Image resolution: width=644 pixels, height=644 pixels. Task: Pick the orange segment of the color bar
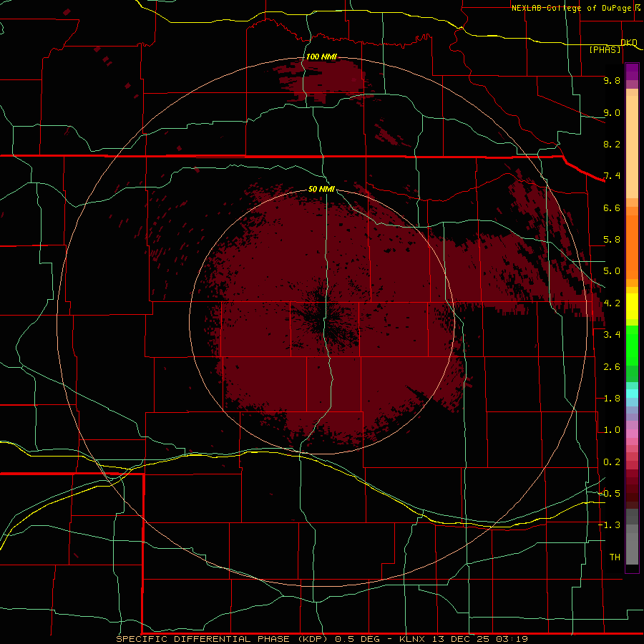point(632,247)
